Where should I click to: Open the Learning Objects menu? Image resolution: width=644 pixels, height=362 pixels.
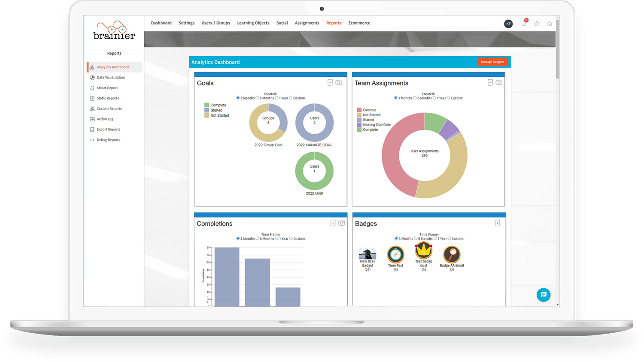click(253, 23)
